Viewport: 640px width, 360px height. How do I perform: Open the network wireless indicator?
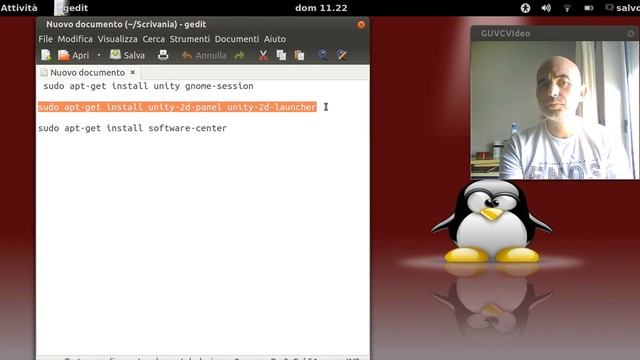coord(567,8)
